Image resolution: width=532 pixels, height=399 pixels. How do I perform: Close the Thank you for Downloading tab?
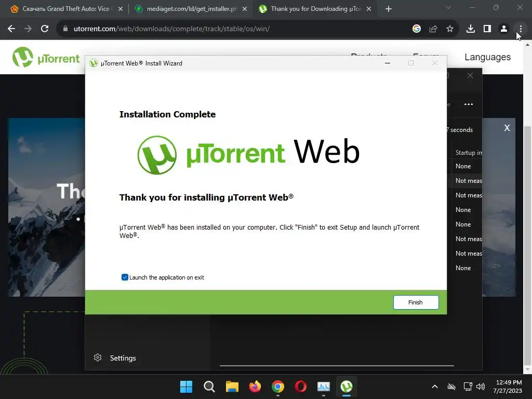369,9
